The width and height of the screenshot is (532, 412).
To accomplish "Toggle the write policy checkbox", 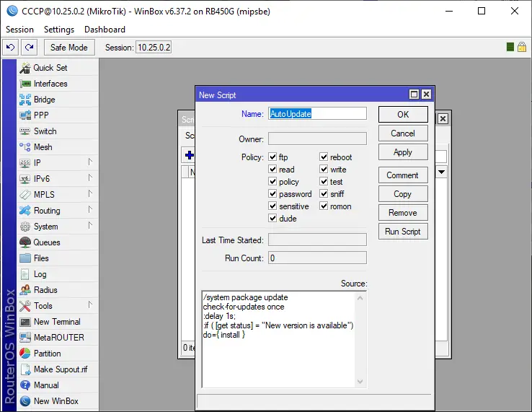I will click(324, 169).
